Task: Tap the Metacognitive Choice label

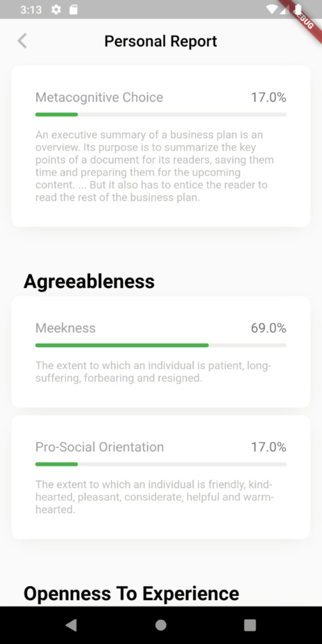Action: tap(99, 97)
